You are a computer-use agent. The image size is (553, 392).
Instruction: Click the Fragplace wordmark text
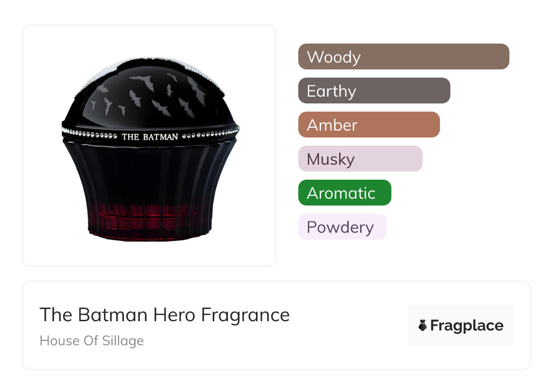pos(467,325)
